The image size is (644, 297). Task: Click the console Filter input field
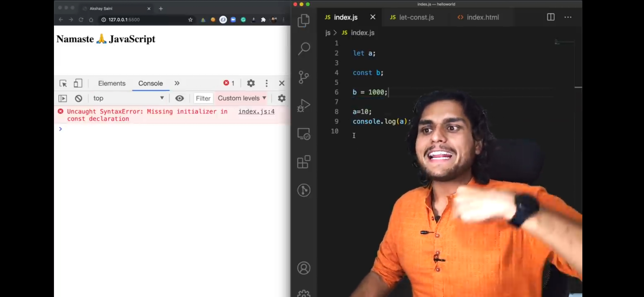click(x=203, y=98)
